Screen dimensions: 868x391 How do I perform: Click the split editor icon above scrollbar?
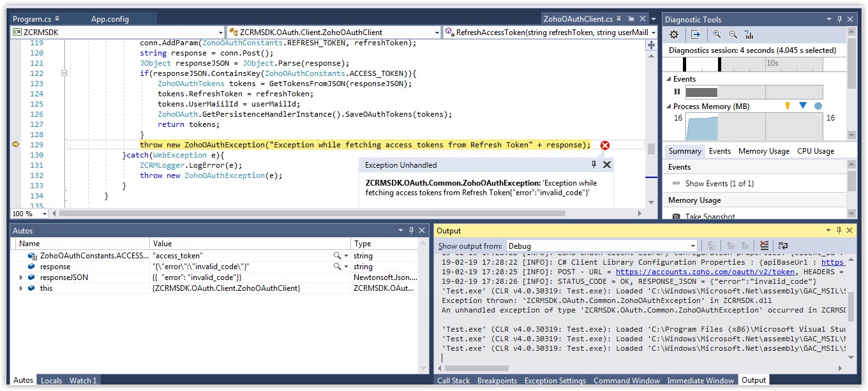[x=651, y=45]
